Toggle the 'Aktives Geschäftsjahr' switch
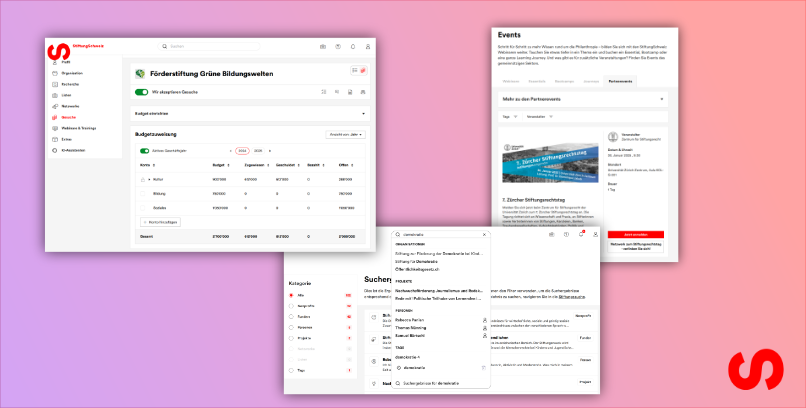The height and width of the screenshot is (408, 806). [x=145, y=150]
